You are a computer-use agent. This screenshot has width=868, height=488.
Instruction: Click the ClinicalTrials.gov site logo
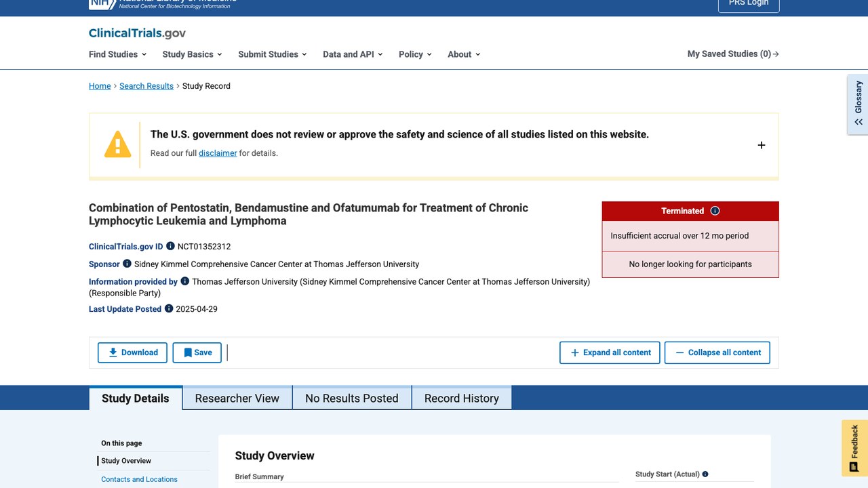click(137, 33)
